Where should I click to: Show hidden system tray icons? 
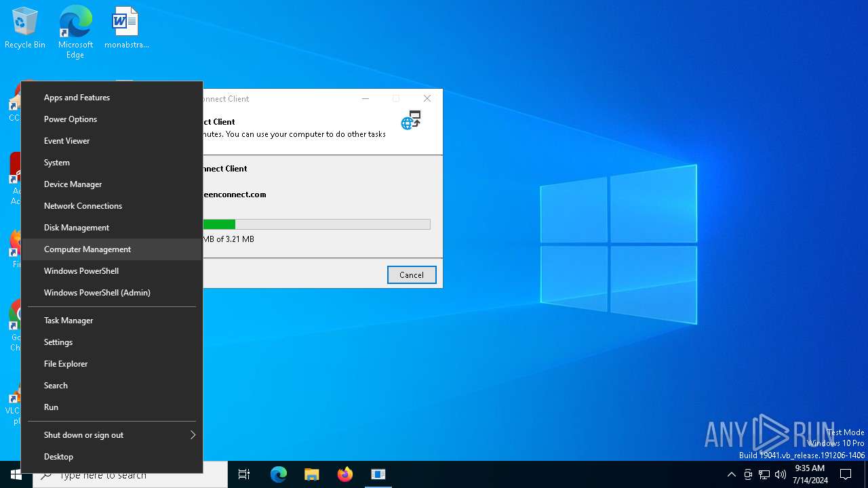731,474
